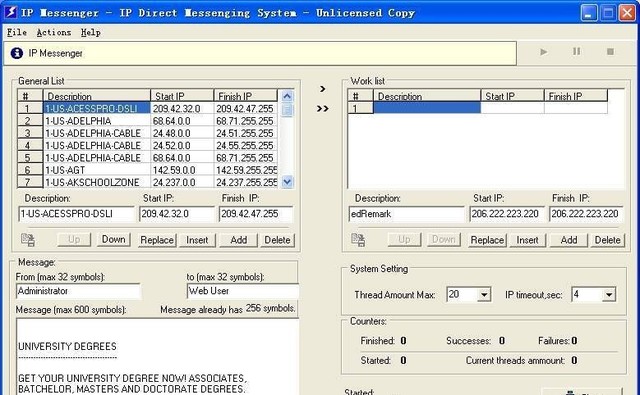Click General List Finish IP column header
The height and width of the screenshot is (395, 640).
pos(246,96)
